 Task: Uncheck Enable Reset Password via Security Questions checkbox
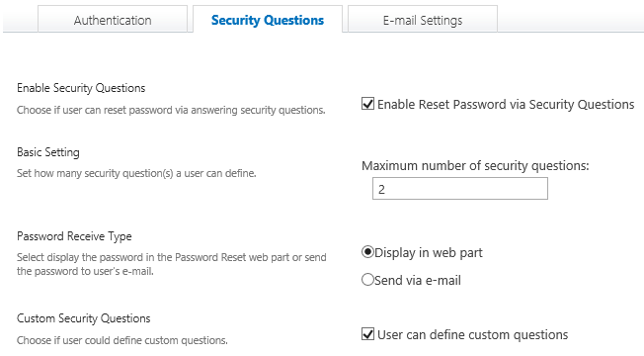coord(367,104)
